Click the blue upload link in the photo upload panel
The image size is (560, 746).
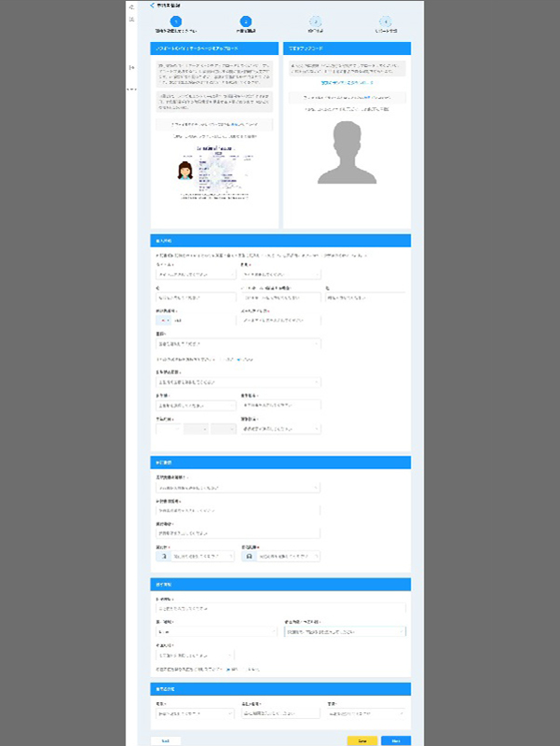[x=366, y=97]
